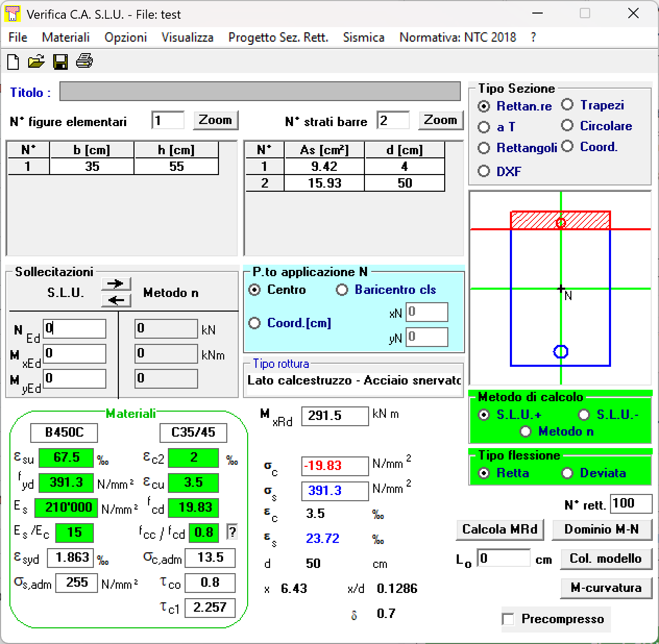The height and width of the screenshot is (644, 659).
Task: Click the Open folder toolbar icon
Action: pyautogui.click(x=36, y=62)
